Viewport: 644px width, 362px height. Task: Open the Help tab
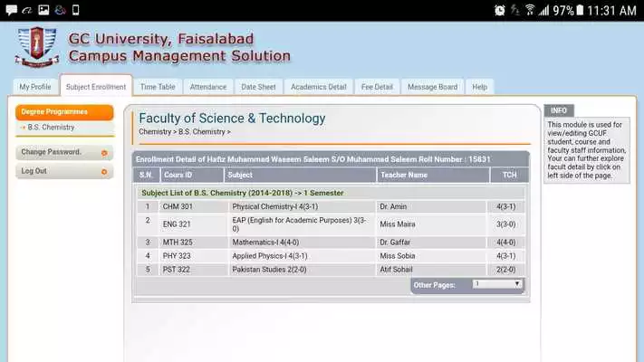(x=479, y=87)
